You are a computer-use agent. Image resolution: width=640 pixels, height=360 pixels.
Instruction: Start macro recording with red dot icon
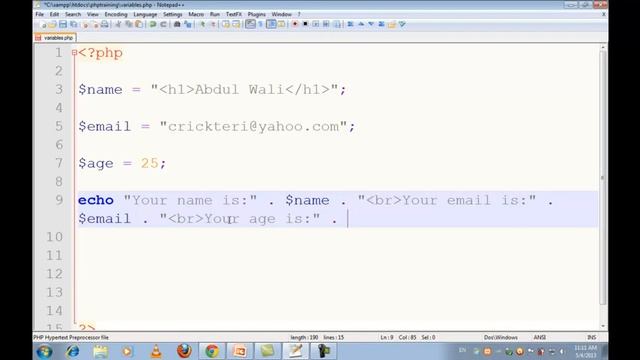(x=295, y=24)
